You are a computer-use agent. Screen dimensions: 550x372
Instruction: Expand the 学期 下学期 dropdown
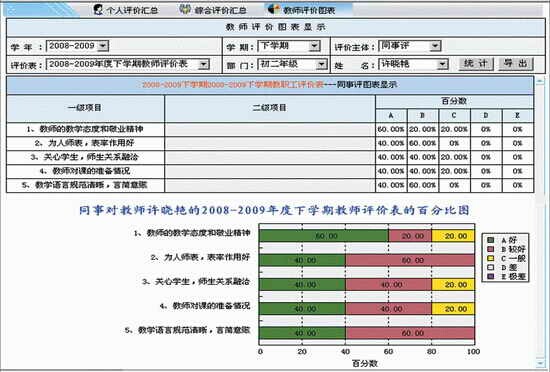(x=289, y=46)
